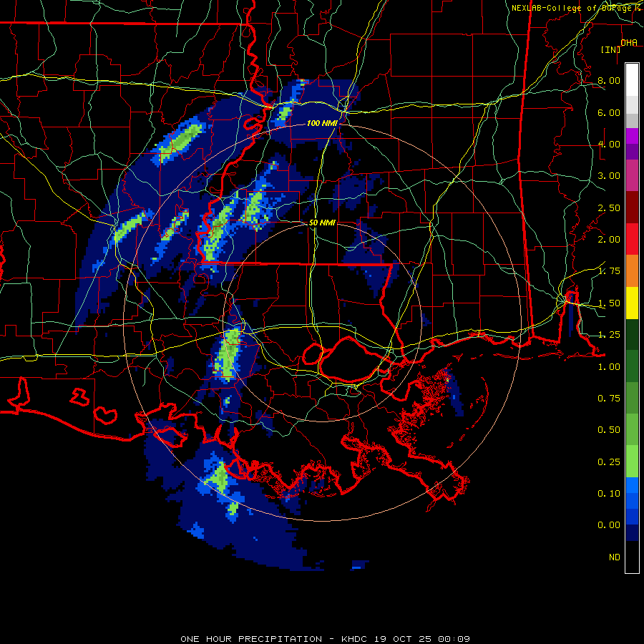
Task: Pick the bright magenta legend swatch near 4.00
Action: [632, 136]
